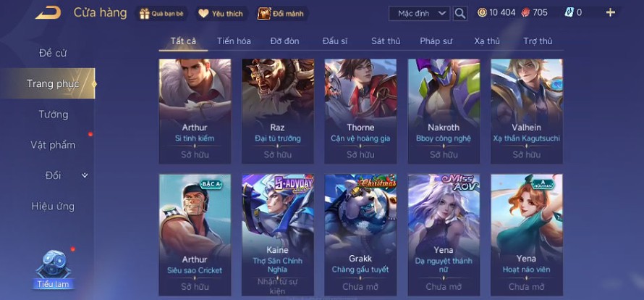The height and width of the screenshot is (300, 644).
Task: Switch to the Tiến hóa tab
Action: tap(234, 41)
